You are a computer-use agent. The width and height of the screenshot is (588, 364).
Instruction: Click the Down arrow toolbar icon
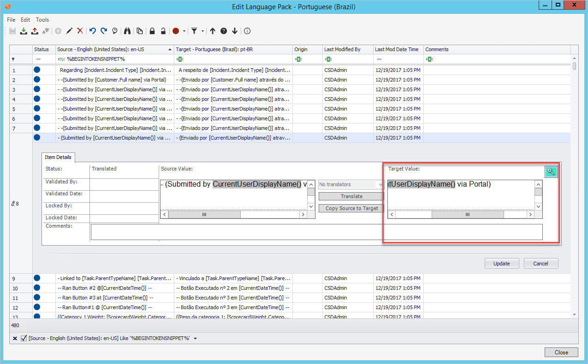235,31
